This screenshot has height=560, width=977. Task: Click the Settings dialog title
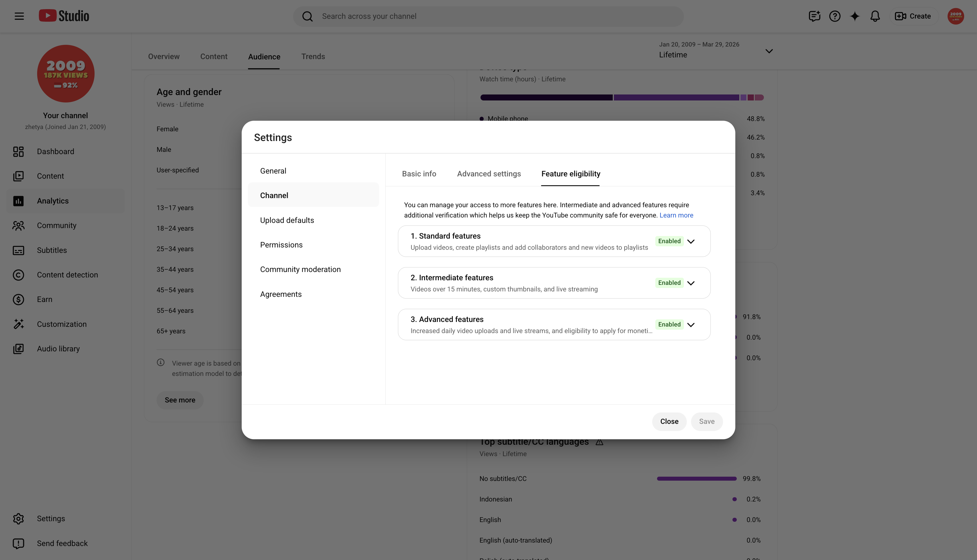(273, 138)
